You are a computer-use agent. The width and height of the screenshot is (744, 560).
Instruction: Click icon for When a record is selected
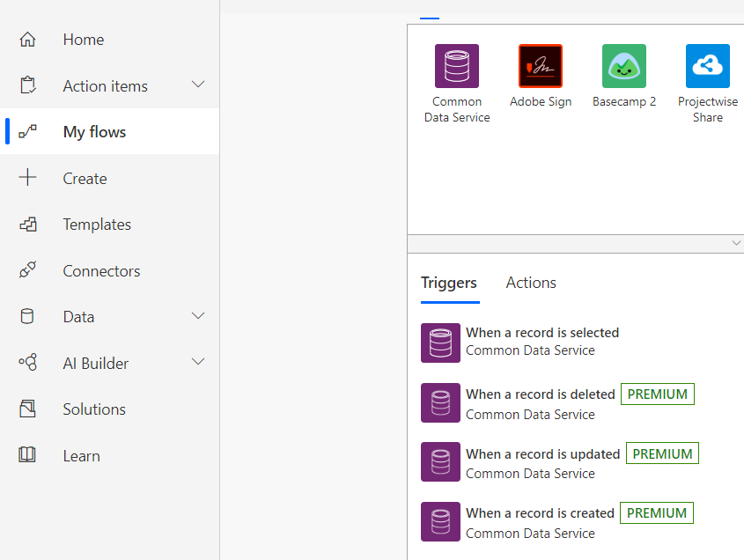click(440, 343)
